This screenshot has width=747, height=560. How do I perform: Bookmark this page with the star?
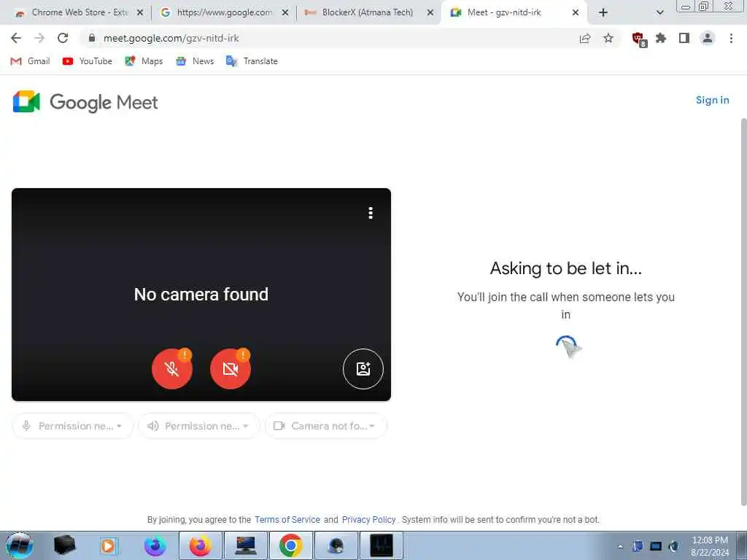tap(608, 38)
